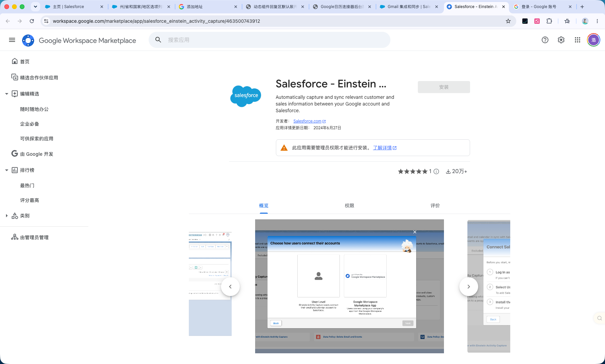View site information icon in address bar
This screenshot has height=364, width=605.
[x=46, y=21]
